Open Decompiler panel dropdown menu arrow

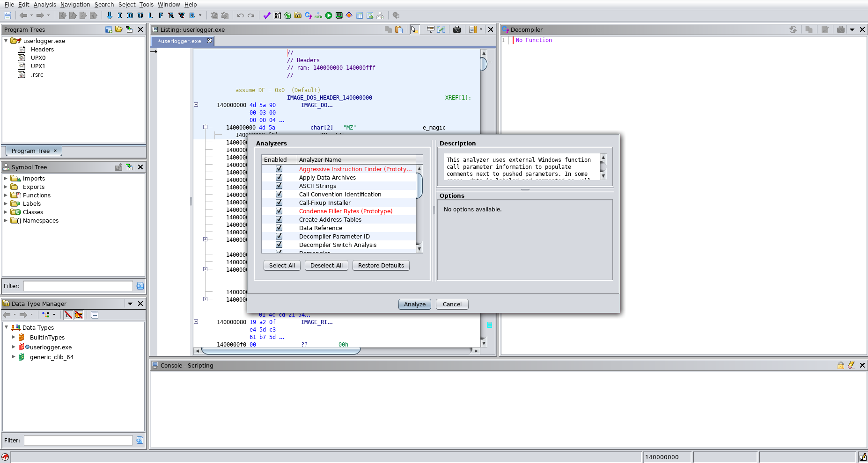click(852, 29)
